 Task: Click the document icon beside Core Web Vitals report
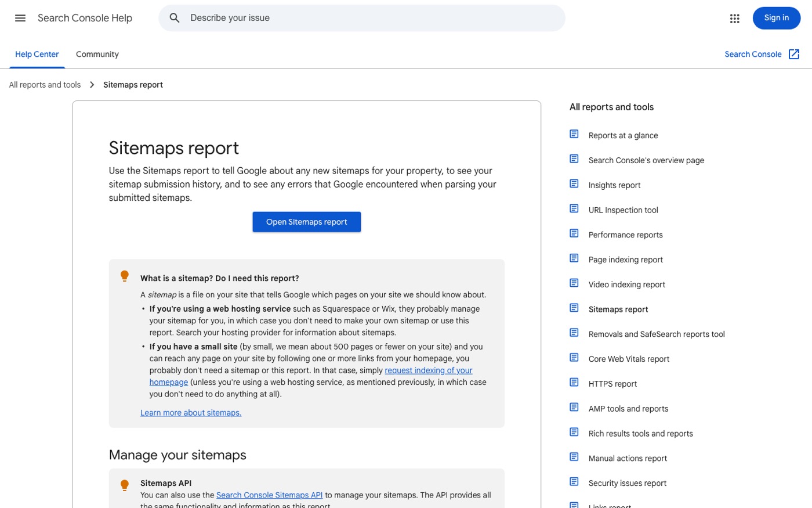coord(574,357)
